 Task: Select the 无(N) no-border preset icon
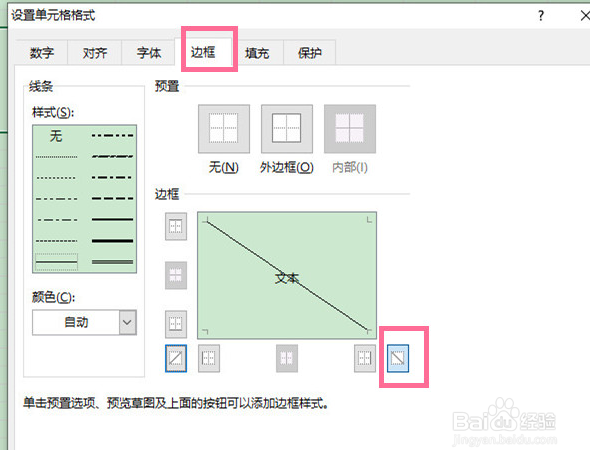pos(224,129)
